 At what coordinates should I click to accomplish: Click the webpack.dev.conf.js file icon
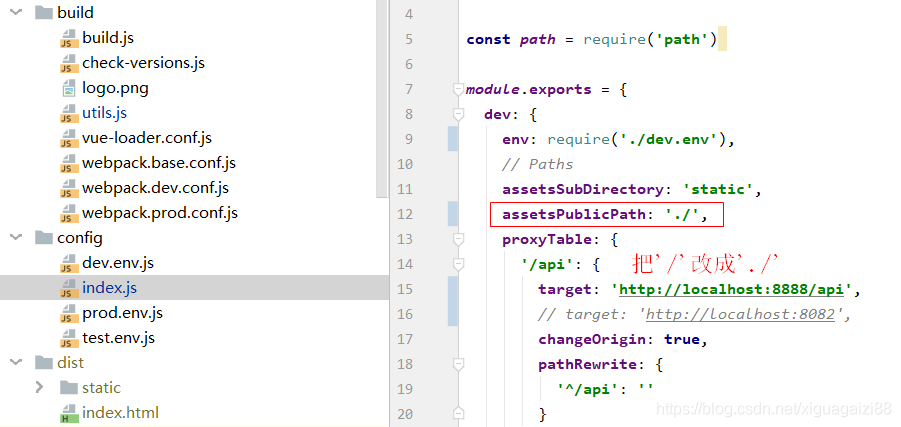pos(68,189)
